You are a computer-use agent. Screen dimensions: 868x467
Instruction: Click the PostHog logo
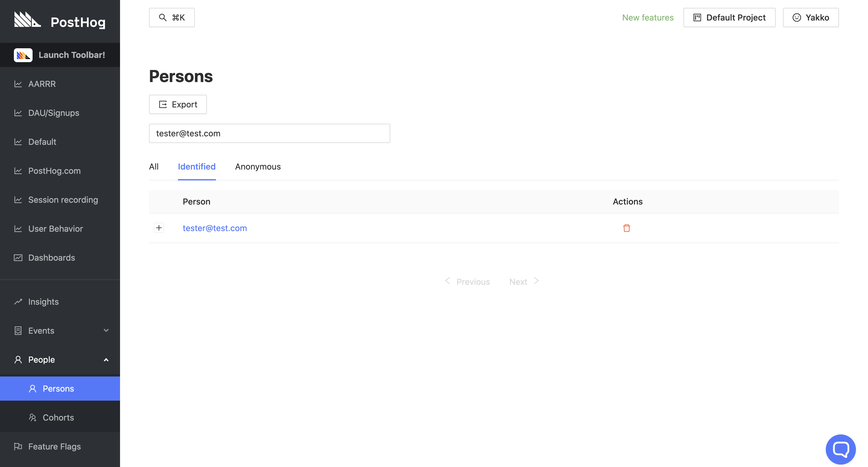click(60, 21)
